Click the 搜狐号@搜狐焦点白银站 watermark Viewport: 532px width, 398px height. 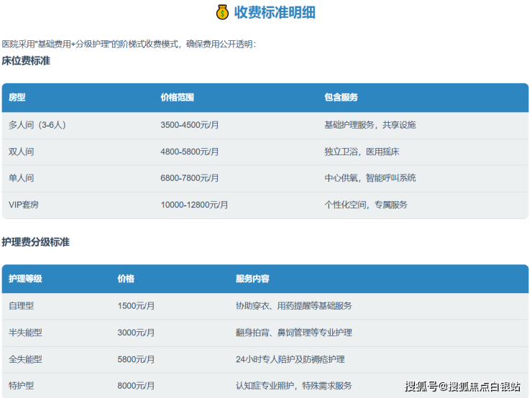(x=462, y=387)
